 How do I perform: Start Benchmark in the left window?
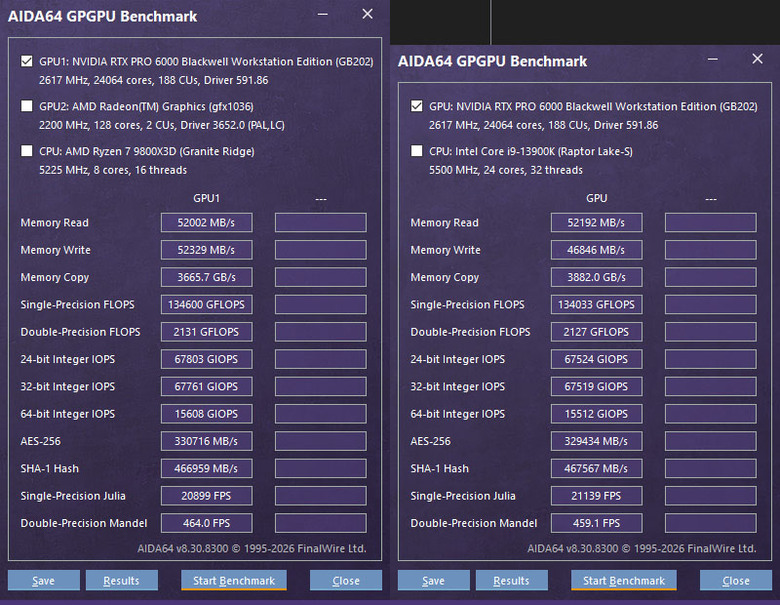[x=234, y=581]
